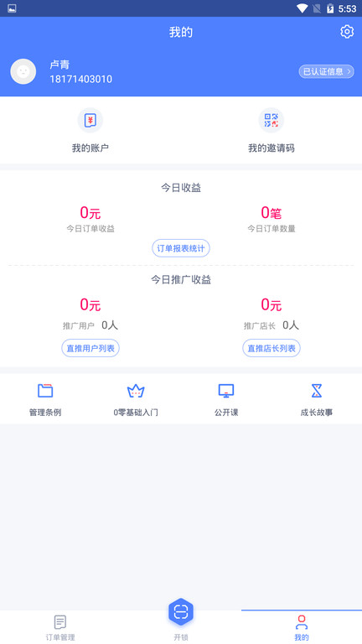Switch to 订单管理 tab

60,627
